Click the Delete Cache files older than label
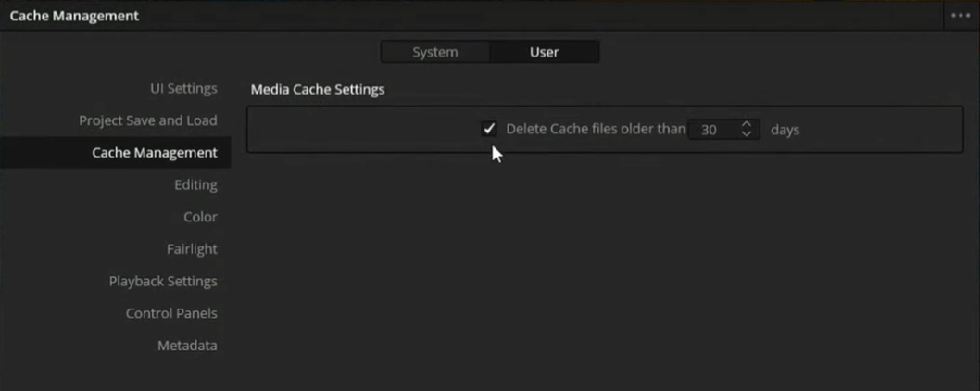 [596, 130]
